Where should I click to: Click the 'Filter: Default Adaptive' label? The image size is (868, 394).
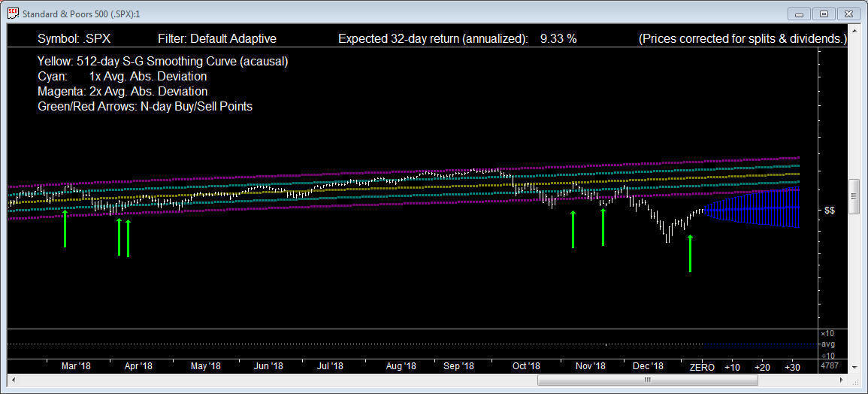pyautogui.click(x=216, y=39)
